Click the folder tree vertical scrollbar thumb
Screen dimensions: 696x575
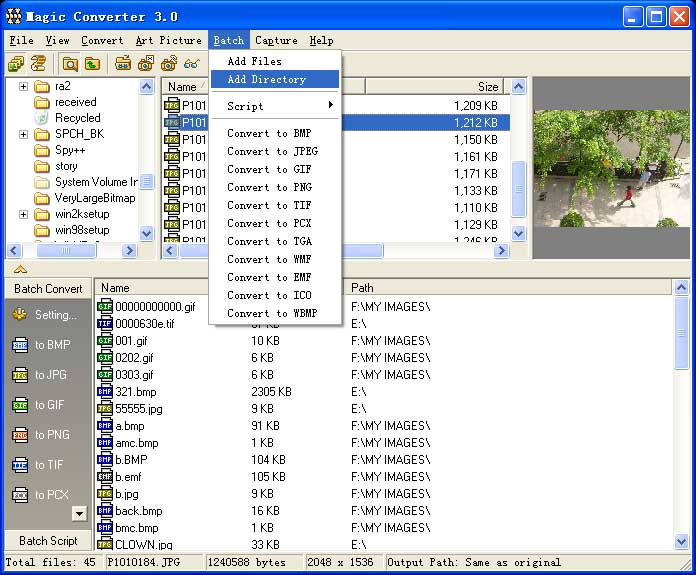146,181
